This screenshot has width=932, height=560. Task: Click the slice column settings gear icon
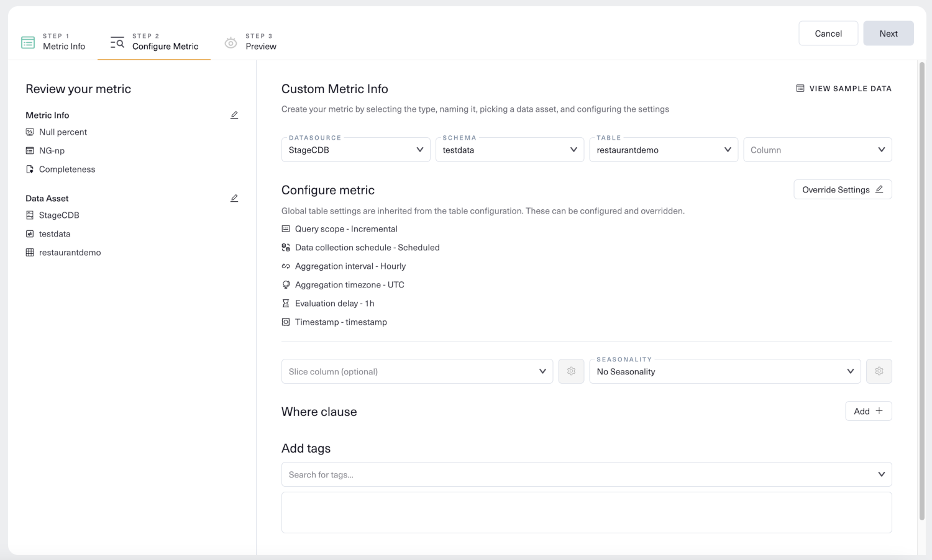[x=571, y=371]
